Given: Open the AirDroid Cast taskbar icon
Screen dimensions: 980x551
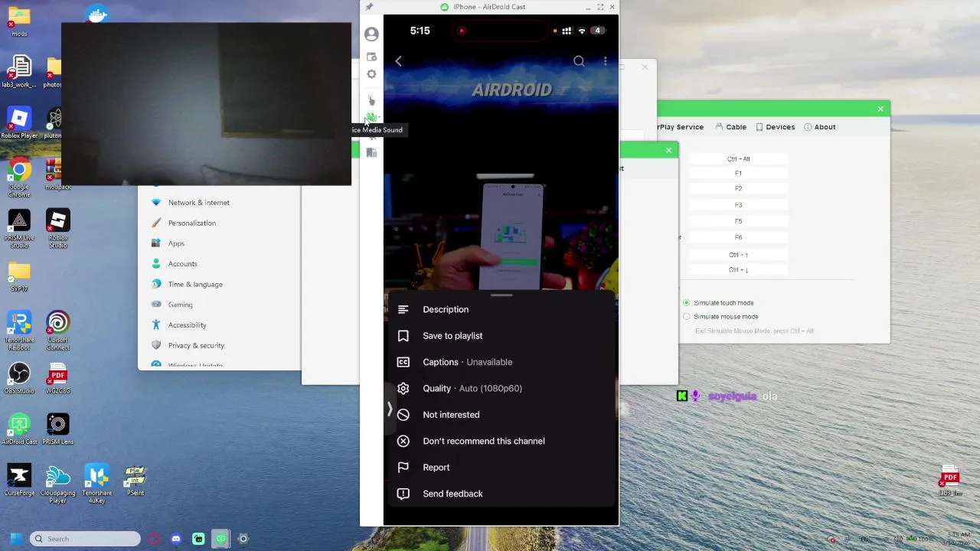Looking at the screenshot, I should coord(220,539).
